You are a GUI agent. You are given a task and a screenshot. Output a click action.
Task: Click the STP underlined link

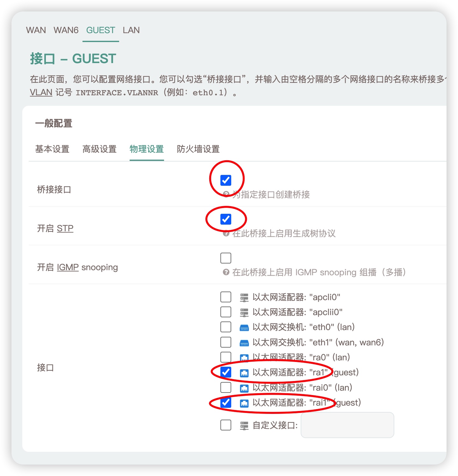(65, 228)
